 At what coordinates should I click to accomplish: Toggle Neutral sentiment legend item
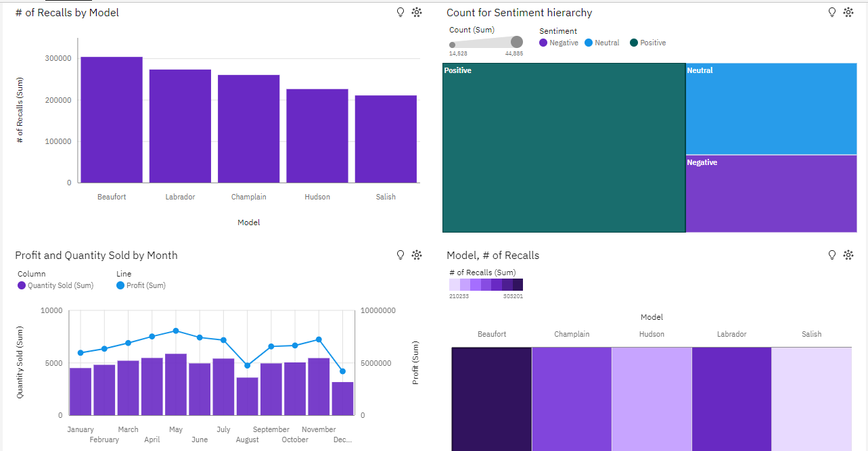[x=601, y=43]
